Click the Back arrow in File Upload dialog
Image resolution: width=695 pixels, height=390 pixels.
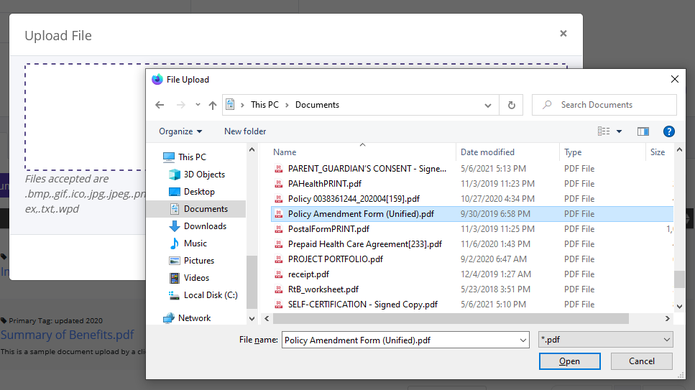(160, 105)
